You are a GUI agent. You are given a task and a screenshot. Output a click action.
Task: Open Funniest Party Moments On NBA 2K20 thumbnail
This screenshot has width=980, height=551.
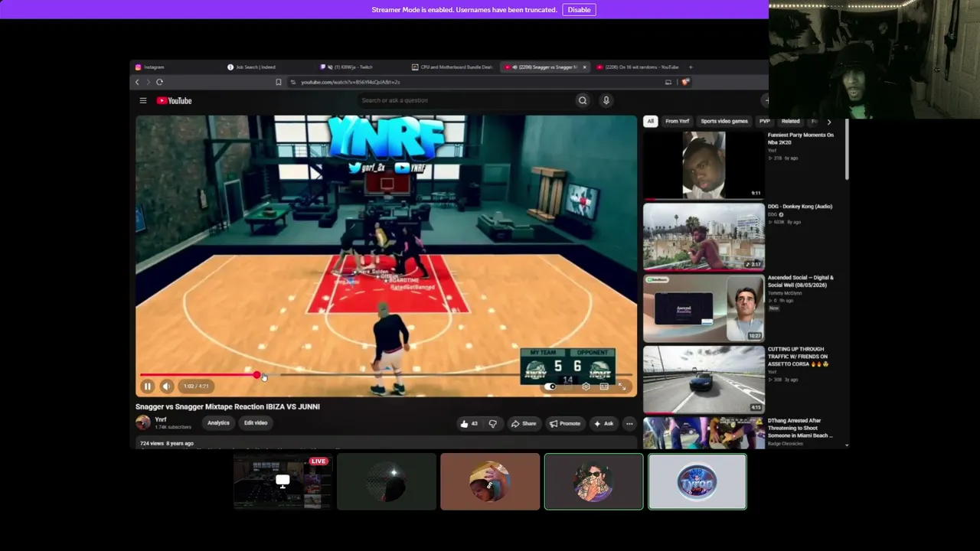[x=704, y=165]
